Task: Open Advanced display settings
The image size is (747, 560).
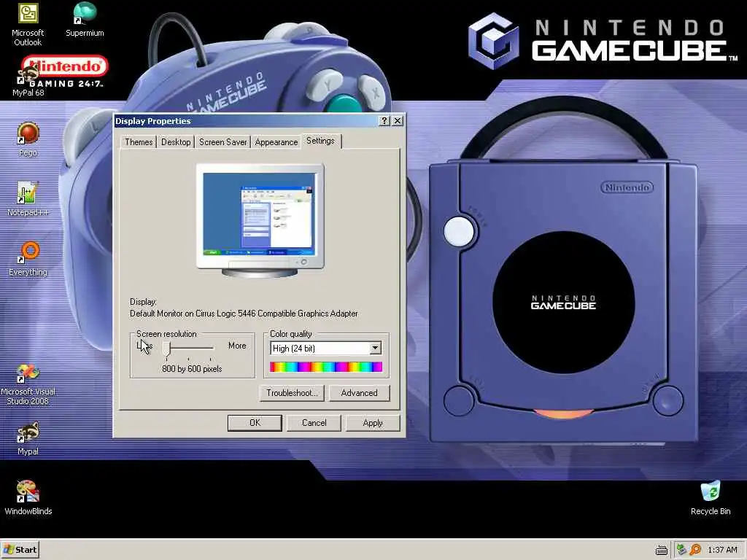Action: (359, 393)
